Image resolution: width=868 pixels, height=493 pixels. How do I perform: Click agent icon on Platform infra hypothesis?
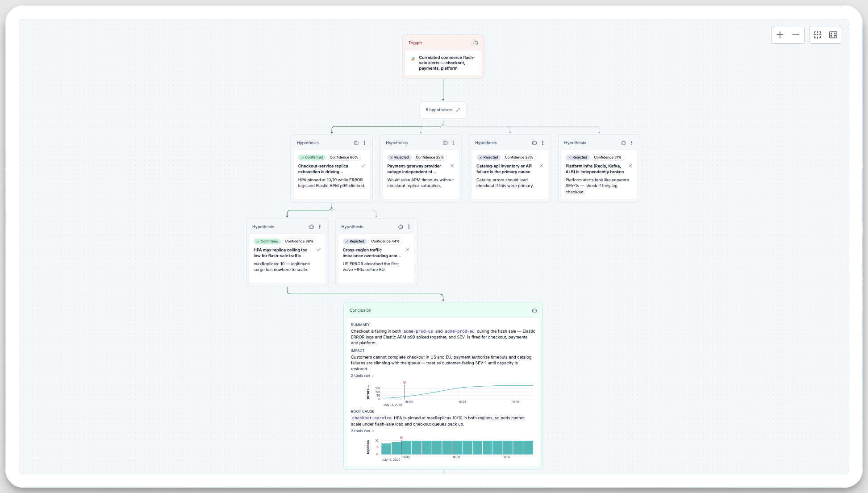(623, 143)
